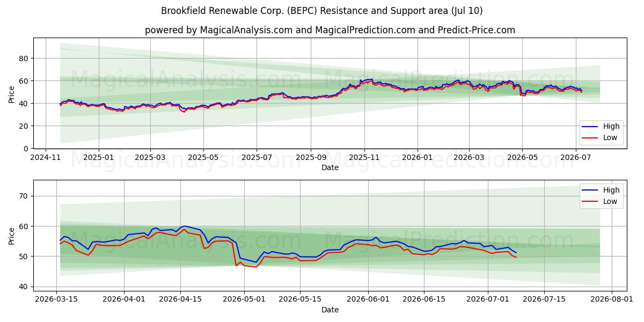Click the 'Price' axis label of the upper chart
The height and width of the screenshot is (322, 644).
(12, 93)
